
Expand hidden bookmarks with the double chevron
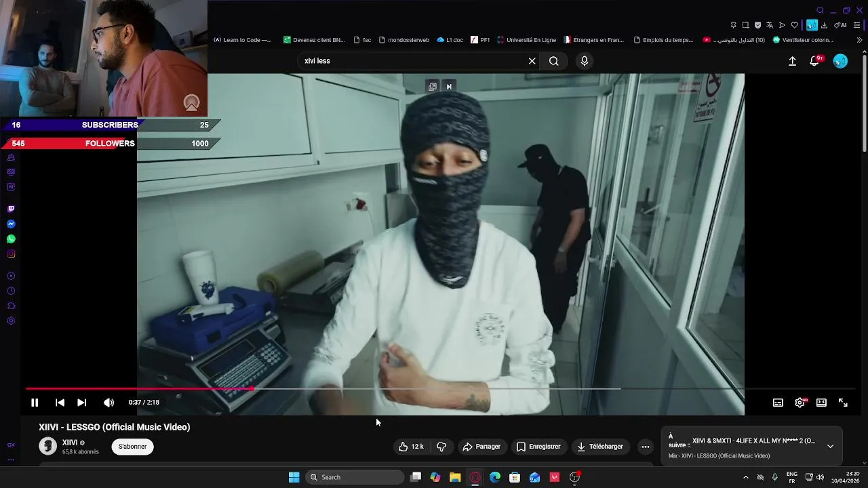[859, 40]
